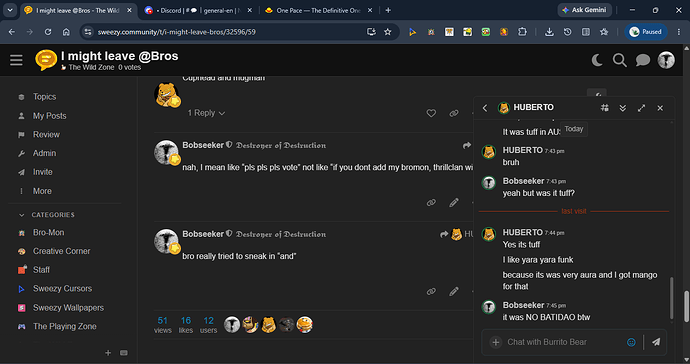
Task: Go back in the chat panel
Action: pyautogui.click(x=485, y=108)
